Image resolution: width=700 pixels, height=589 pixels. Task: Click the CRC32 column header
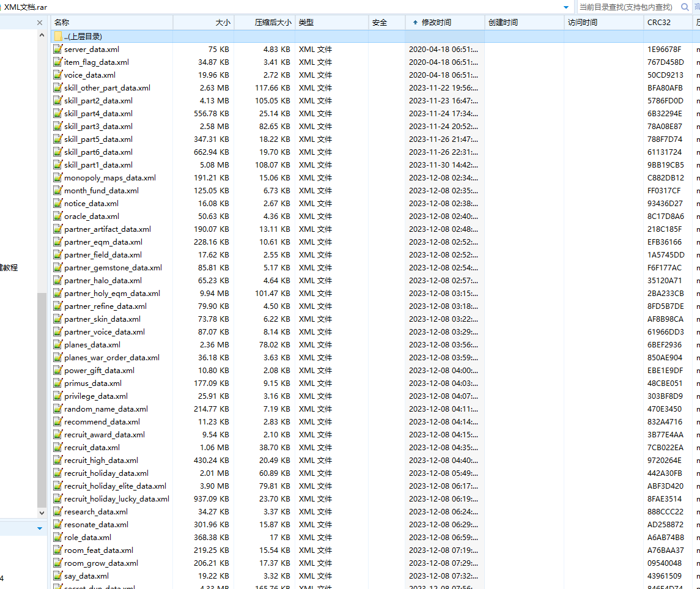pos(668,23)
